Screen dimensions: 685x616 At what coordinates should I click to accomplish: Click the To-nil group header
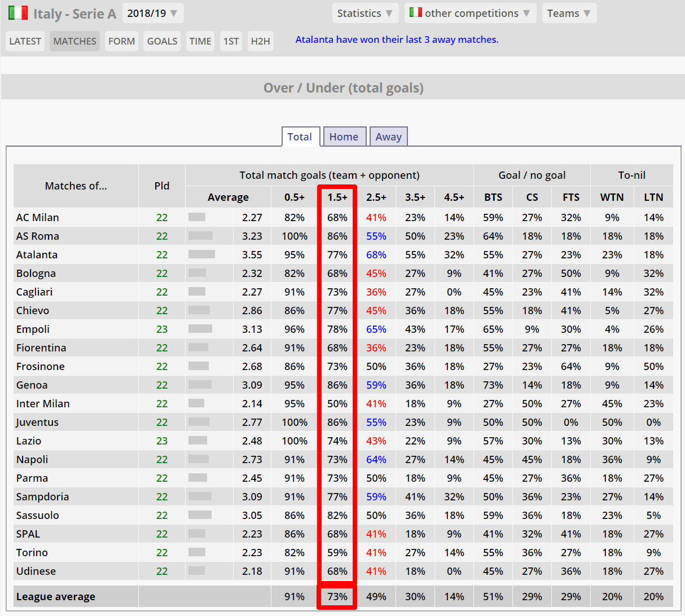pyautogui.click(x=632, y=175)
